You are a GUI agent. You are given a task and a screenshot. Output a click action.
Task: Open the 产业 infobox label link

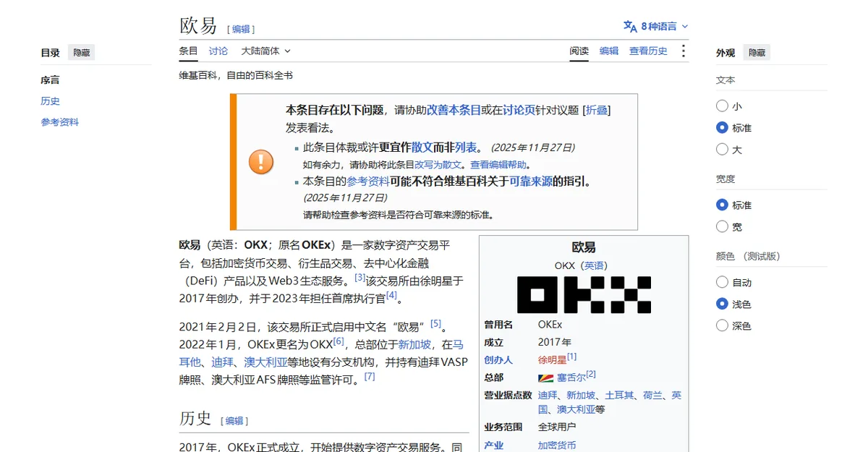tap(494, 445)
